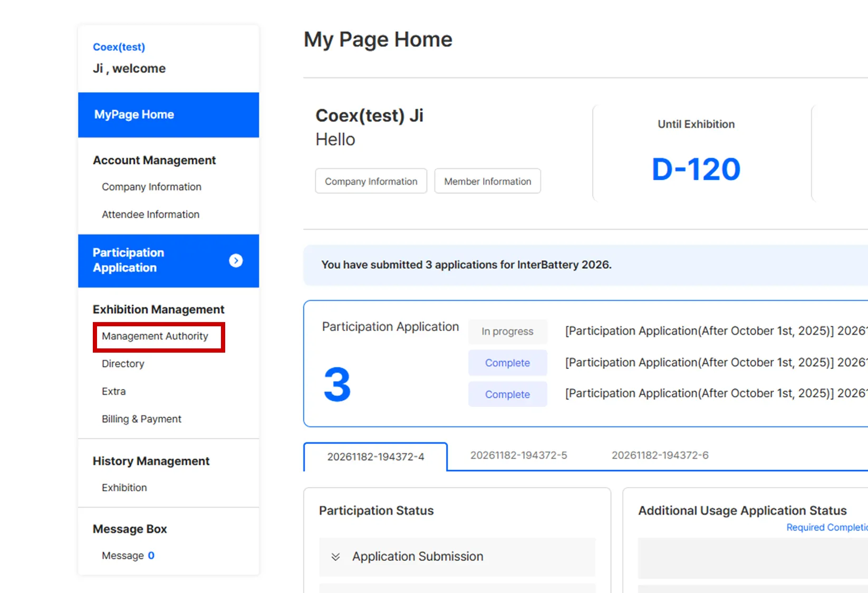
Task: Click the Participation Status heading
Action: [x=377, y=511]
